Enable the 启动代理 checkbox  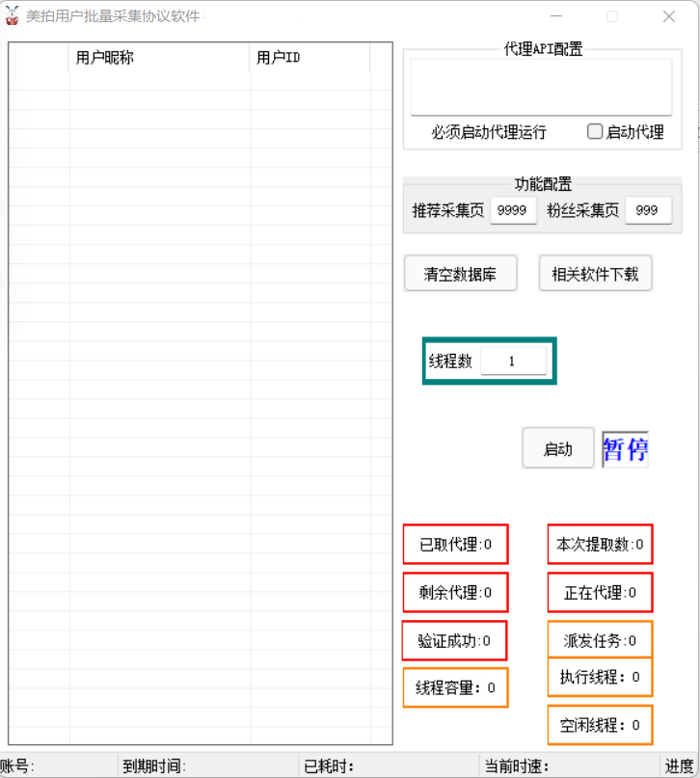[595, 131]
